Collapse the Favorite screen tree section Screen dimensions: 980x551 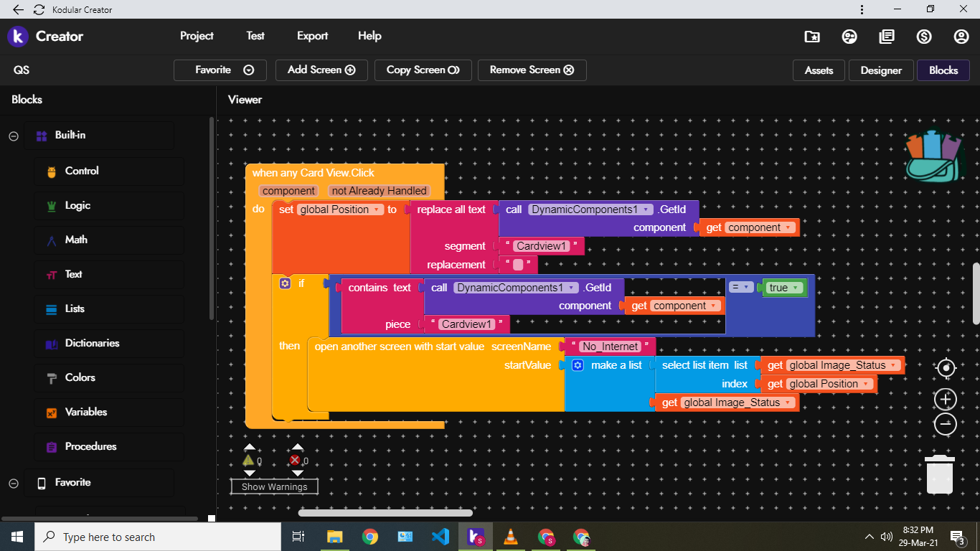[14, 483]
